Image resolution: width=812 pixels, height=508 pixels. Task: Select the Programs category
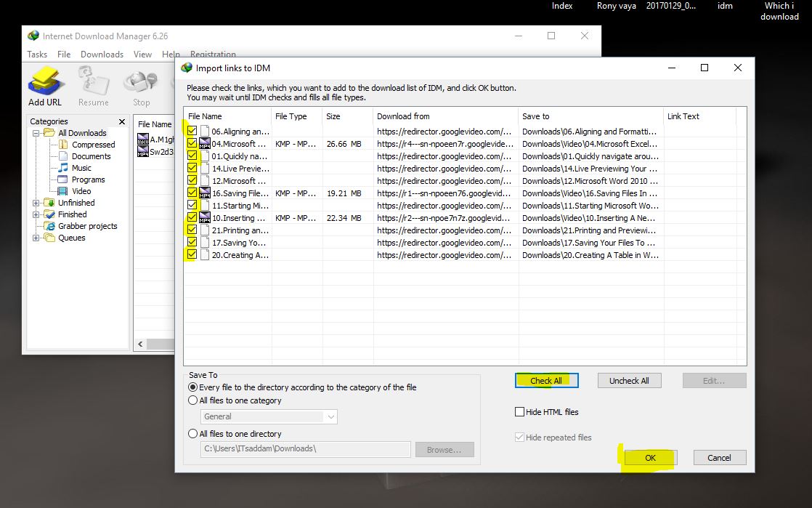click(x=88, y=180)
